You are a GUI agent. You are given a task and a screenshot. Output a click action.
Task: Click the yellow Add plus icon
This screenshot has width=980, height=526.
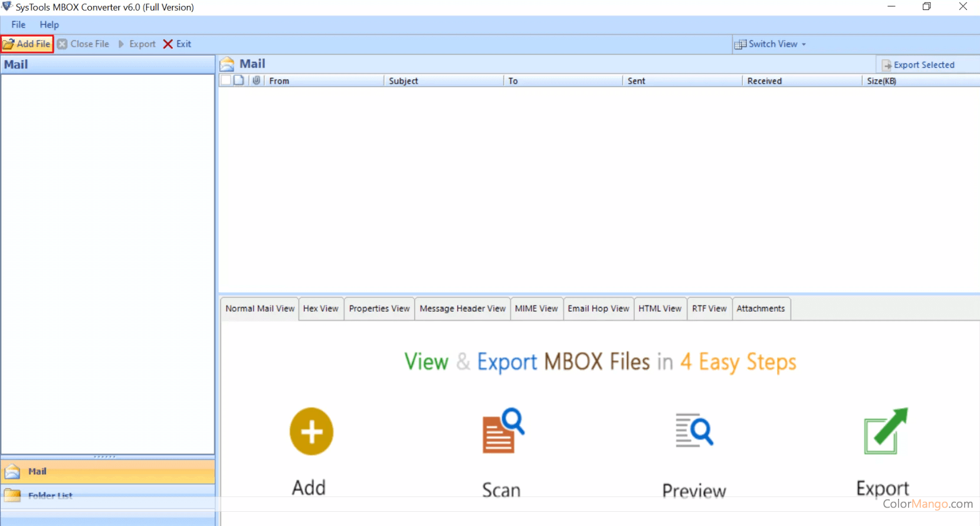[x=312, y=432]
